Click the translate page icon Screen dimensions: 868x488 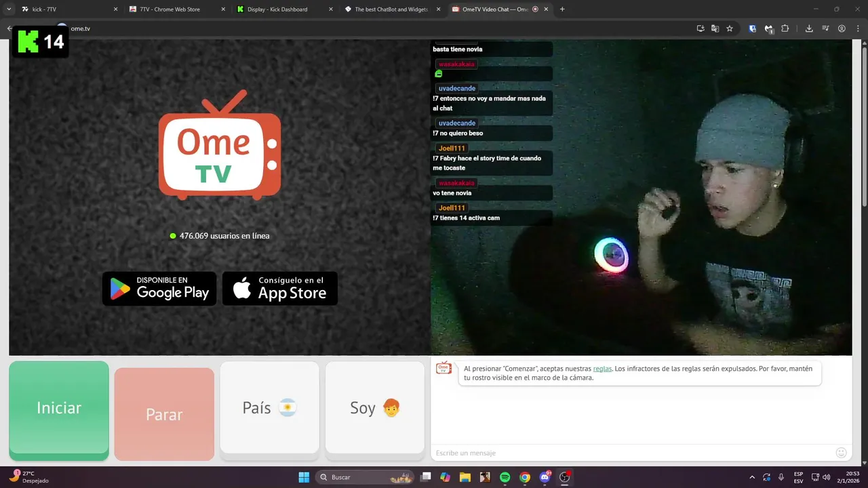coord(715,28)
